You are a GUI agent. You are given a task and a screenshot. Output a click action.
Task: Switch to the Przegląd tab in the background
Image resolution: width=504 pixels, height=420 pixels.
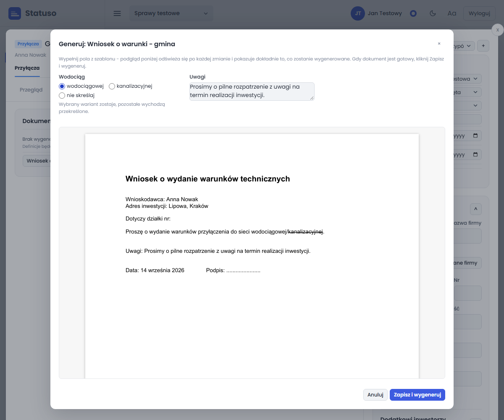tap(31, 89)
